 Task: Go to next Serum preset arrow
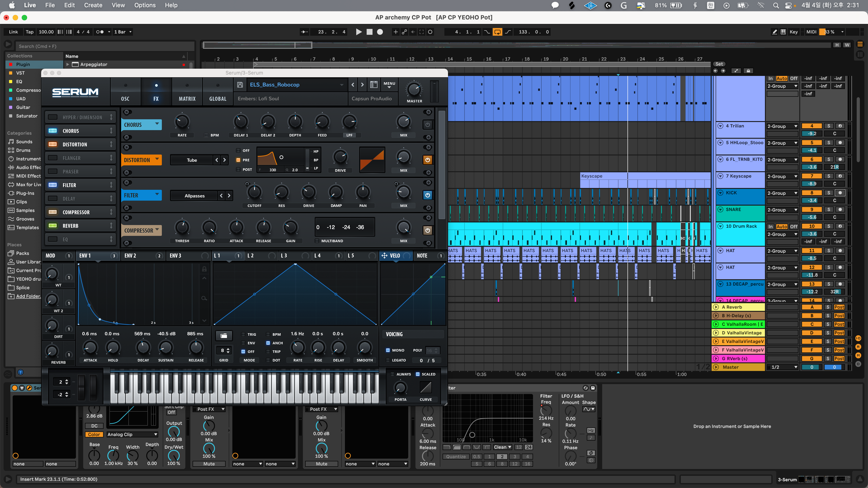[362, 84]
